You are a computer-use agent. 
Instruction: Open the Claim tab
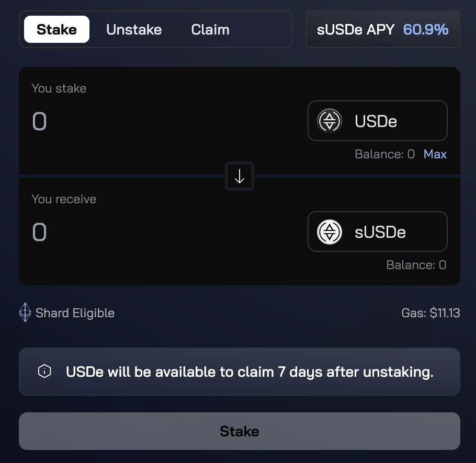pos(210,29)
